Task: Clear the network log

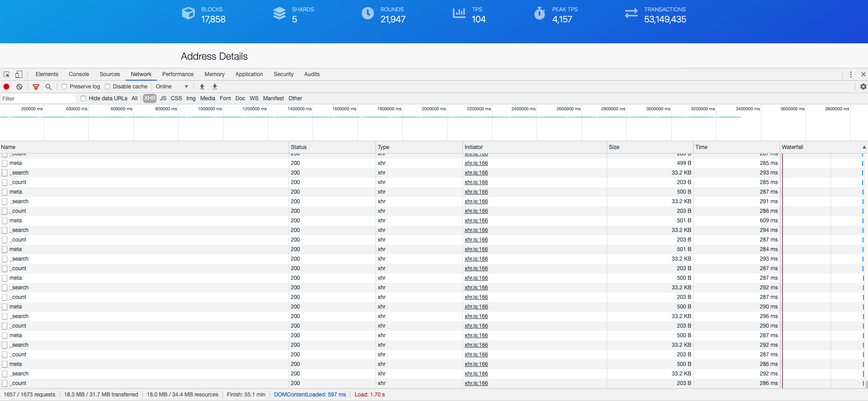Action: pyautogui.click(x=19, y=87)
